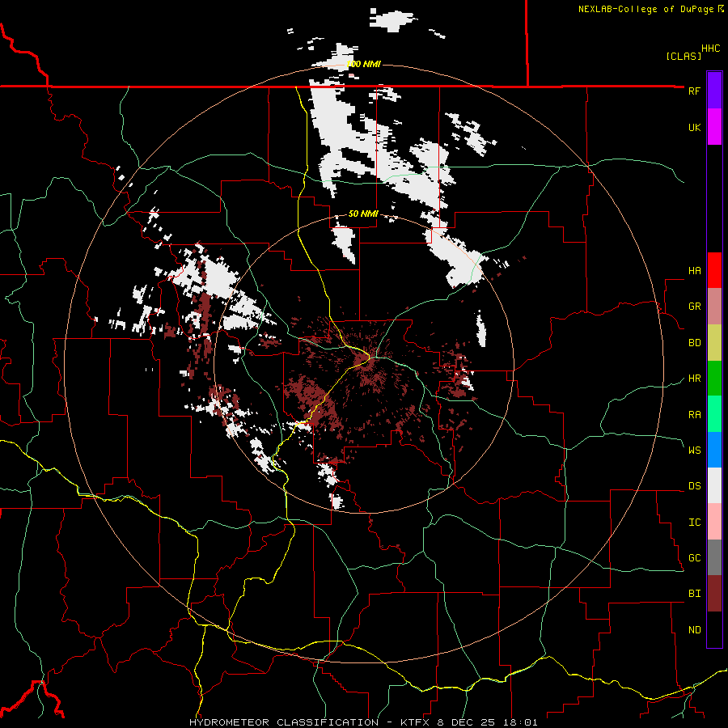Pick the HR green legend swatch

pos(714,379)
